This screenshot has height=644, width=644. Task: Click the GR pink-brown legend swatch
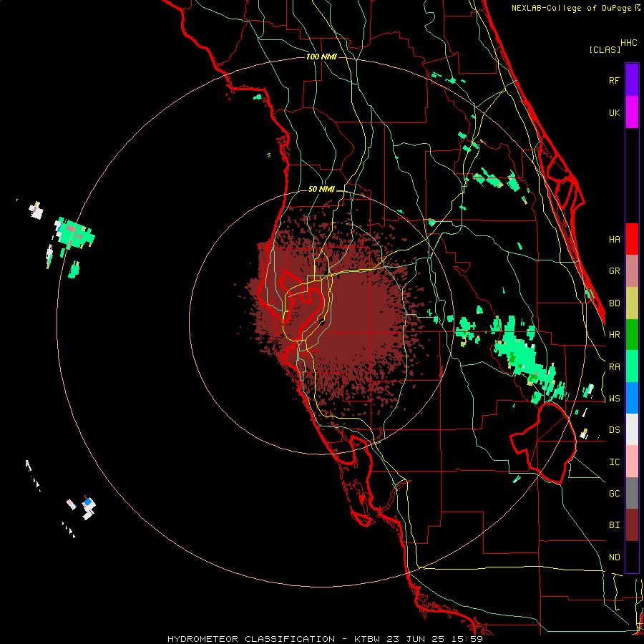632,271
